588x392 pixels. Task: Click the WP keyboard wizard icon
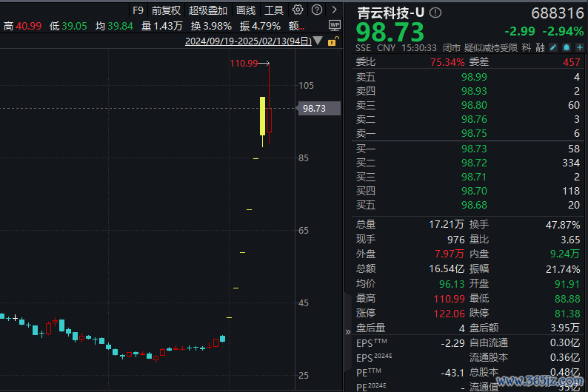point(335,25)
